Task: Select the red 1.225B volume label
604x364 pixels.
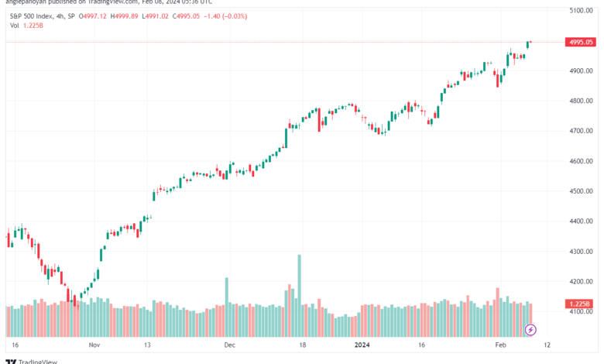Action: tap(581, 304)
